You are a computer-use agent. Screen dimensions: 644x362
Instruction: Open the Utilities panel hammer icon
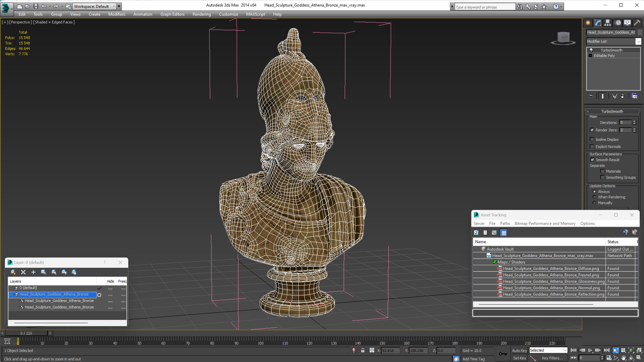pos(637,23)
